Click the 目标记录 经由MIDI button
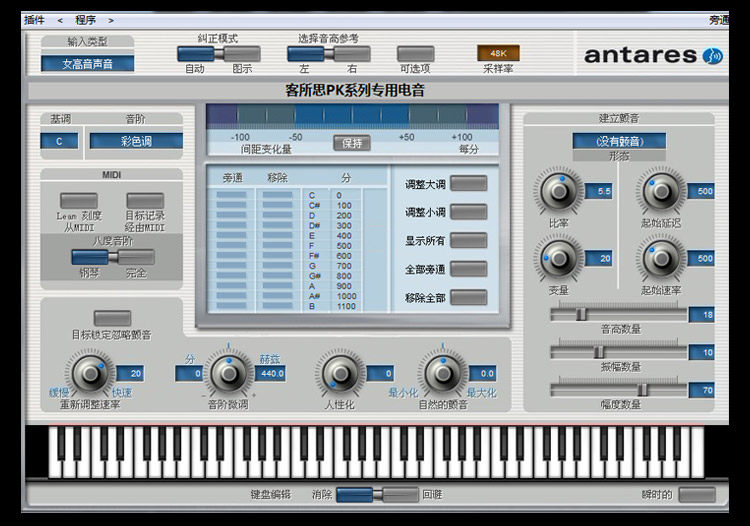The height and width of the screenshot is (526, 750). click(x=145, y=200)
